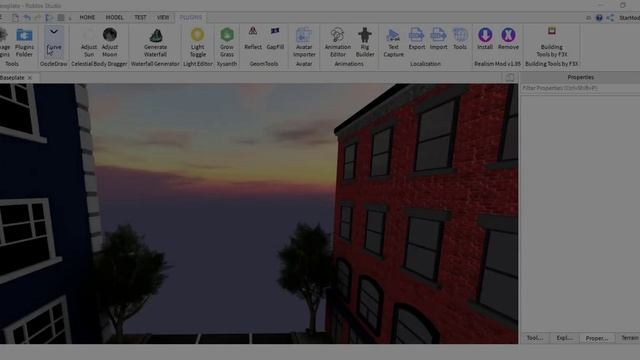Switch to the Terrain panel tab

(x=629, y=338)
